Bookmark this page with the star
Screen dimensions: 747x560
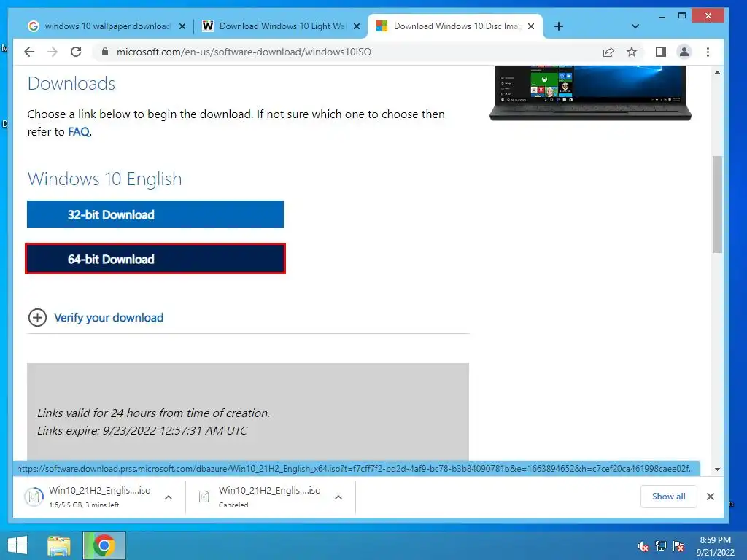[632, 52]
